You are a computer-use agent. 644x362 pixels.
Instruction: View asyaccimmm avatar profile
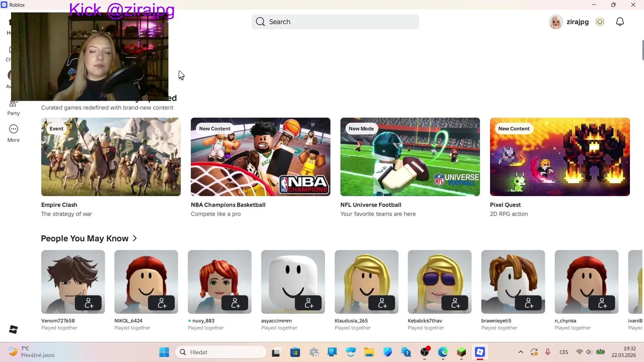pyautogui.click(x=293, y=282)
